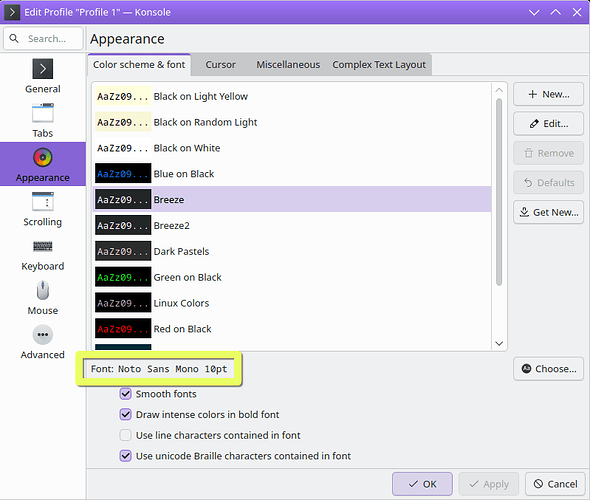
Task: Select the Appearance sidebar page
Action: [x=43, y=164]
